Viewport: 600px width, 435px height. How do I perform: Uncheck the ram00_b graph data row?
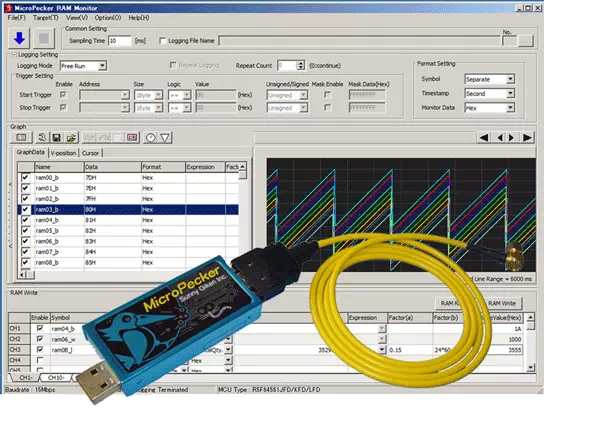click(25, 177)
